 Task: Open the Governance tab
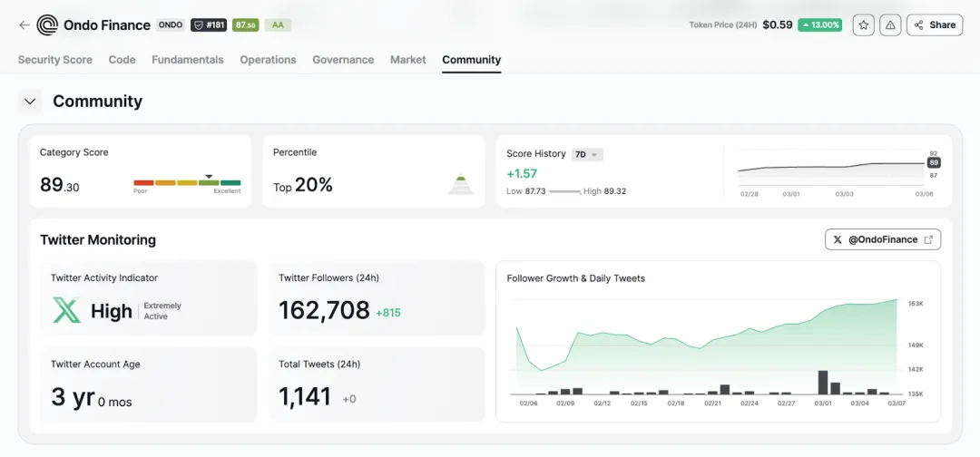(x=343, y=60)
